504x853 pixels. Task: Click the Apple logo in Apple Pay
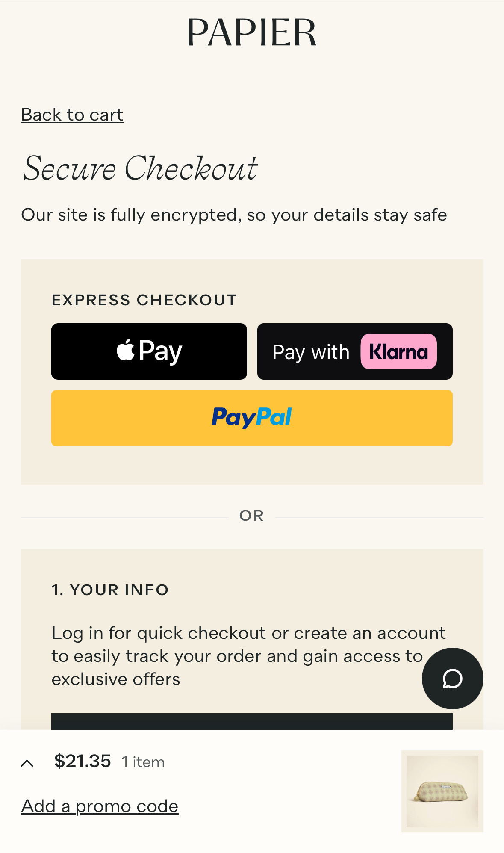[125, 350]
